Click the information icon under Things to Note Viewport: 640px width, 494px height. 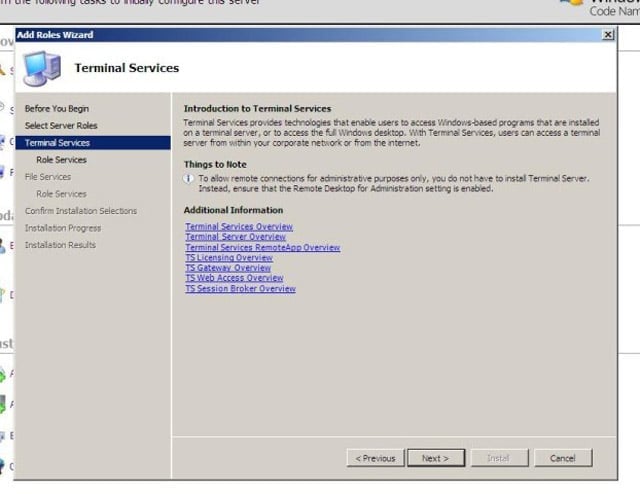point(188,179)
